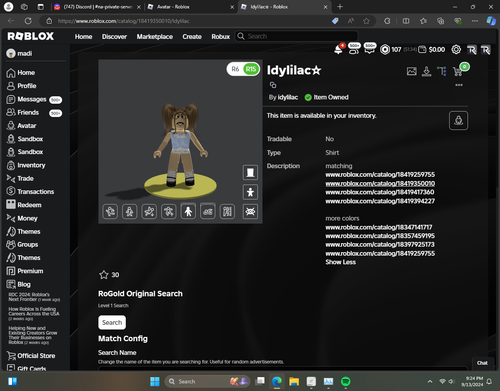The width and height of the screenshot is (500, 391).
Task: Switch to the Avatar - Roblox browser tab
Action: [x=191, y=7]
